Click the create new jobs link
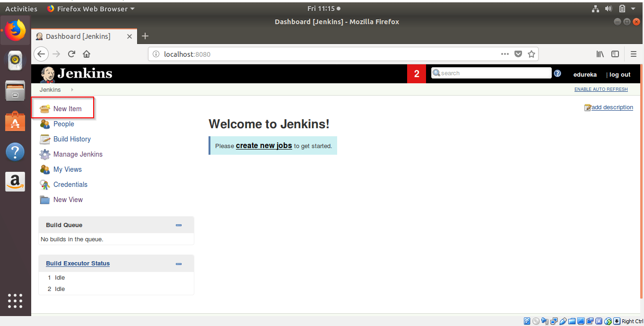 [264, 145]
